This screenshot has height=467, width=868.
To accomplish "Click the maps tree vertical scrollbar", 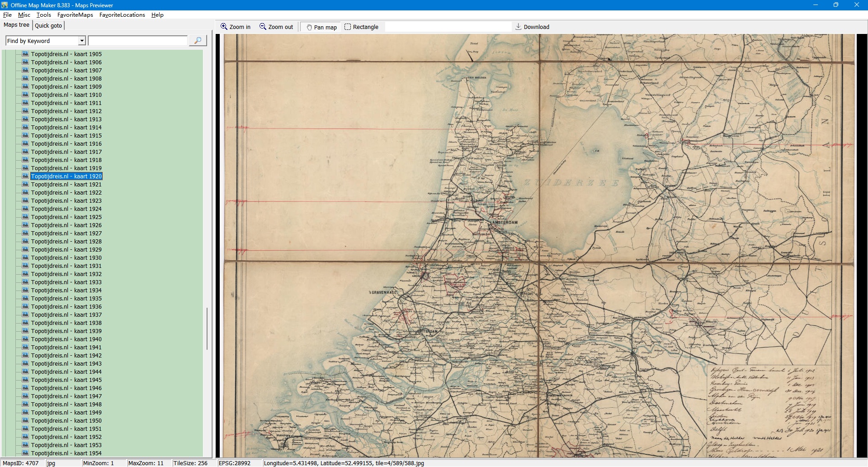I will [x=207, y=329].
